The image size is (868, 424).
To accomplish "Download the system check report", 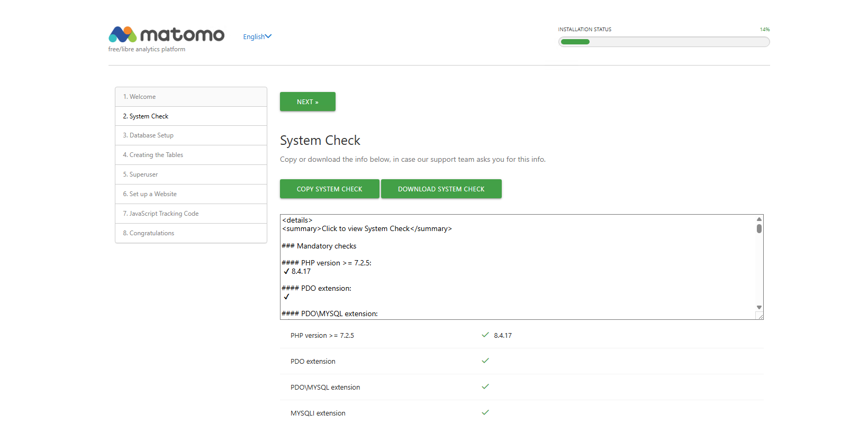I will click(441, 189).
